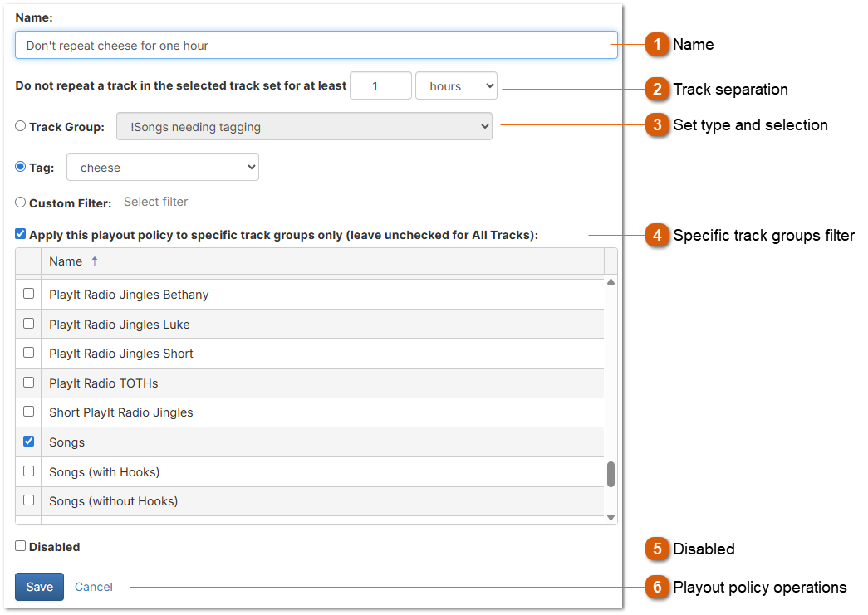Click the track separation number field

tap(380, 85)
